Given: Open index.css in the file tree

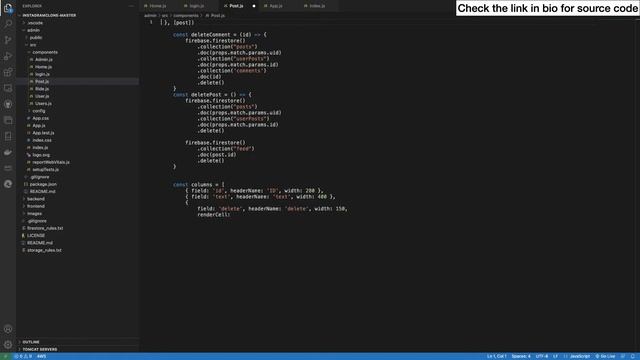Looking at the screenshot, I should click(42, 140).
